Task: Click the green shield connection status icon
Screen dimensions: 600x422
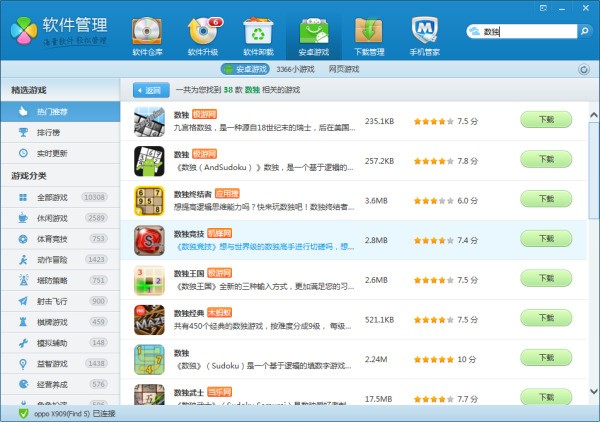Action: 23,414
